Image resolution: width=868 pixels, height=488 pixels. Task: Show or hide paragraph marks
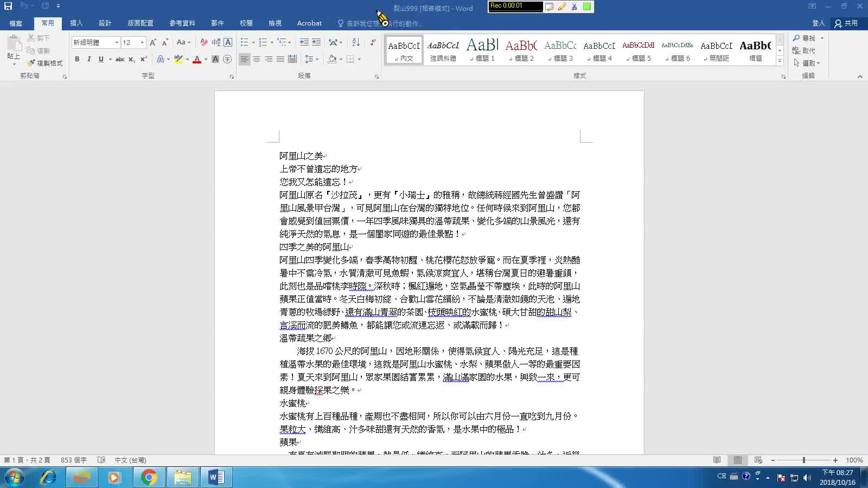[372, 42]
